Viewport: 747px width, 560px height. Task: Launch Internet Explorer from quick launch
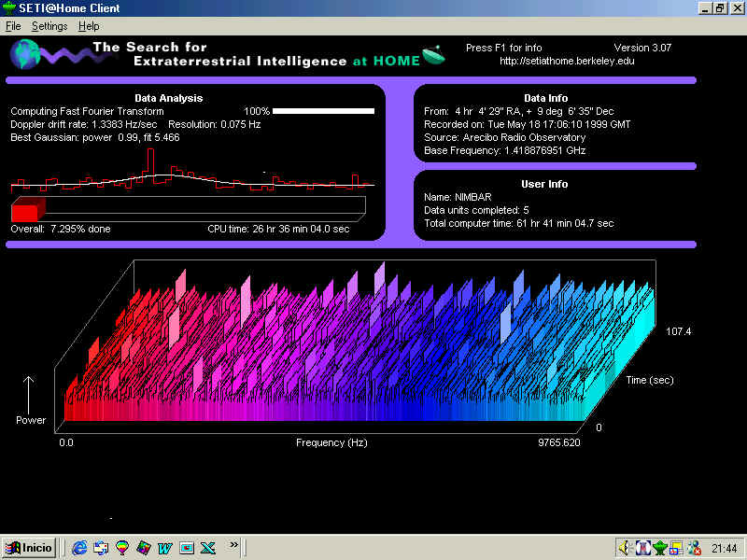79,547
